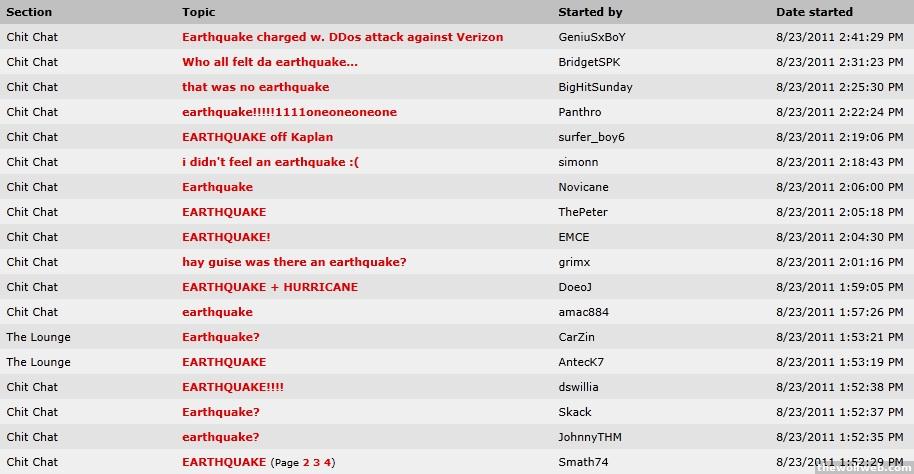The image size is (914, 474).
Task: Click the "Section" column header
Action: tap(29, 12)
